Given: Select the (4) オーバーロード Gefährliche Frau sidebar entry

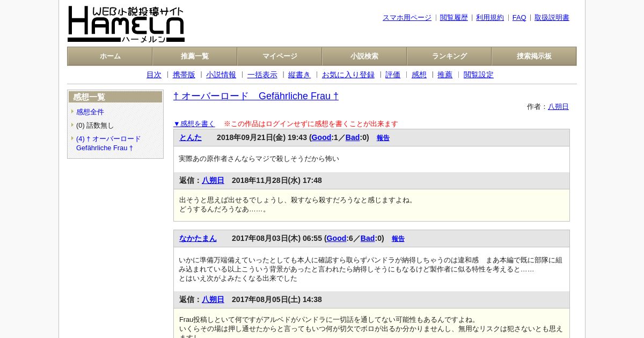Looking at the screenshot, I should click(108, 143).
